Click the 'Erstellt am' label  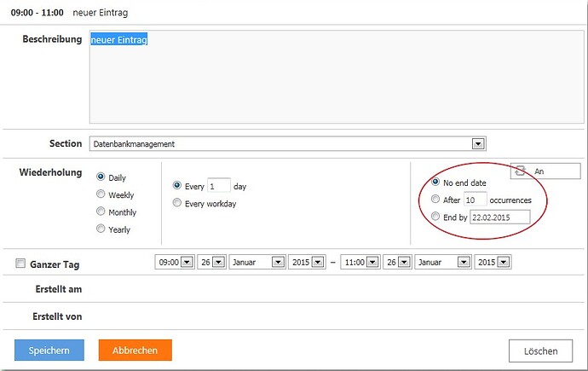coord(59,289)
